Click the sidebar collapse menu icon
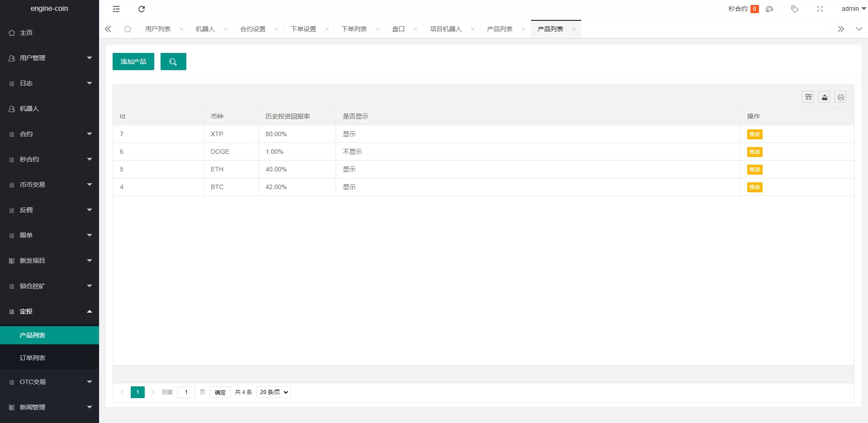Screen dimensions: 868x423 [116, 9]
